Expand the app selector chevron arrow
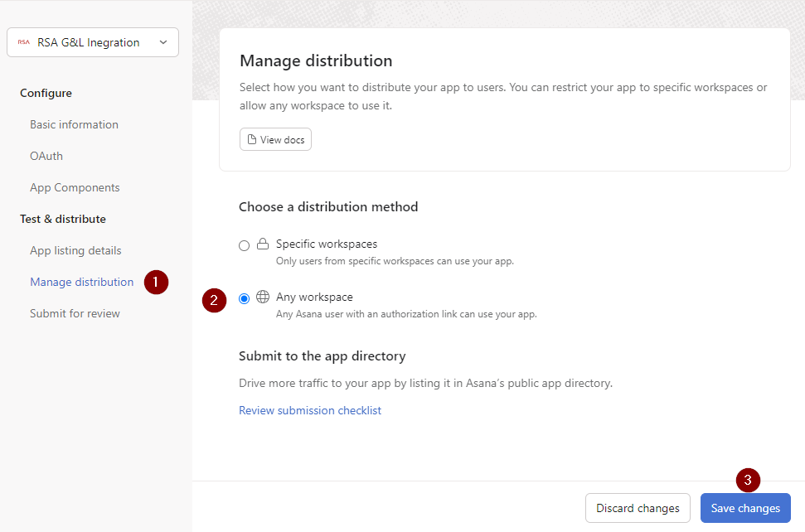 click(x=163, y=42)
